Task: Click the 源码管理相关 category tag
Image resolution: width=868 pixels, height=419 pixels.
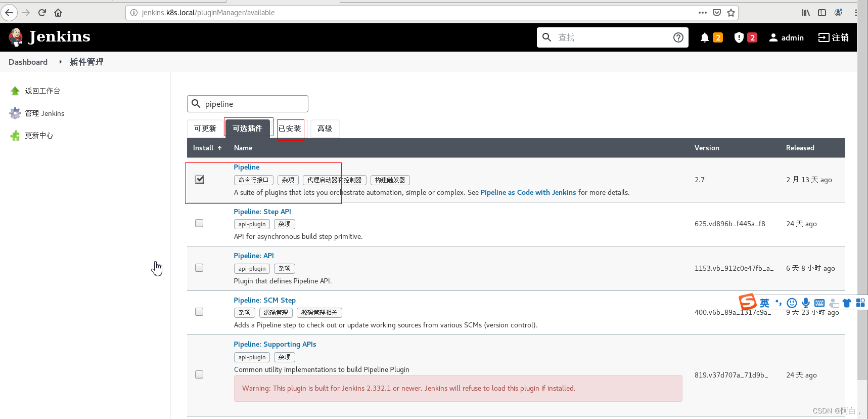Action: (x=319, y=313)
